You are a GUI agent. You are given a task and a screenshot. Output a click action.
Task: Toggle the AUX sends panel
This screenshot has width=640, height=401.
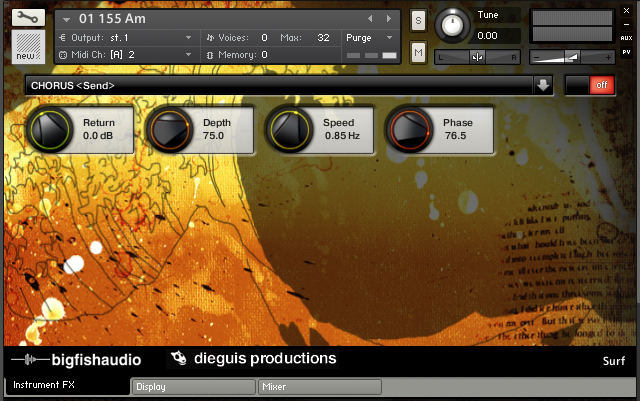[x=627, y=38]
